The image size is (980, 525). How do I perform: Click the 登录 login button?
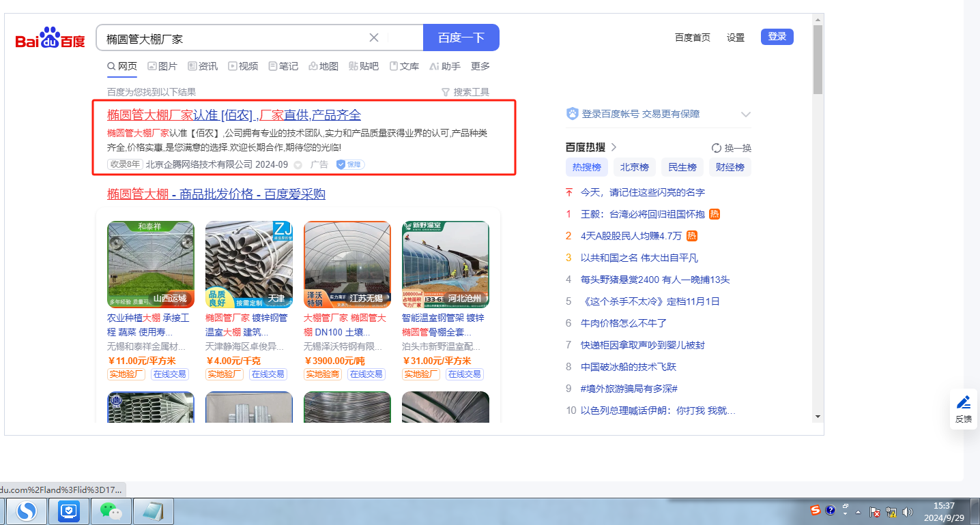point(777,37)
